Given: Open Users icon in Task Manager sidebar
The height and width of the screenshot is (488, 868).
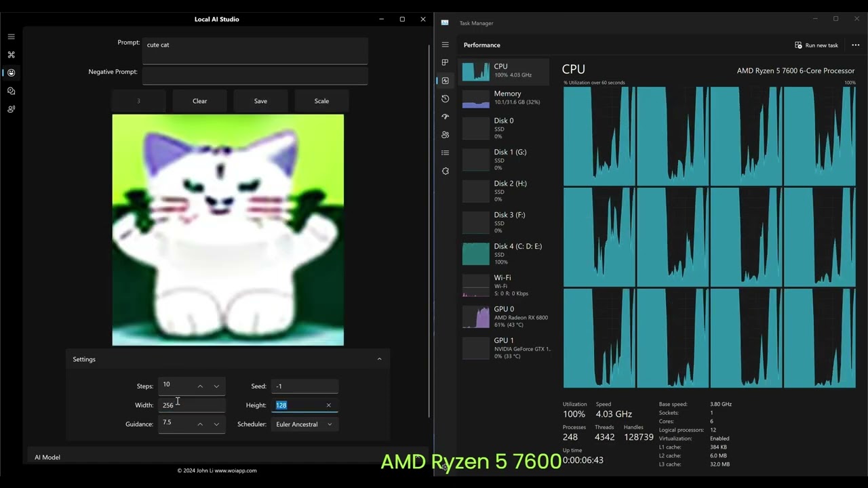Looking at the screenshot, I should pos(445,135).
